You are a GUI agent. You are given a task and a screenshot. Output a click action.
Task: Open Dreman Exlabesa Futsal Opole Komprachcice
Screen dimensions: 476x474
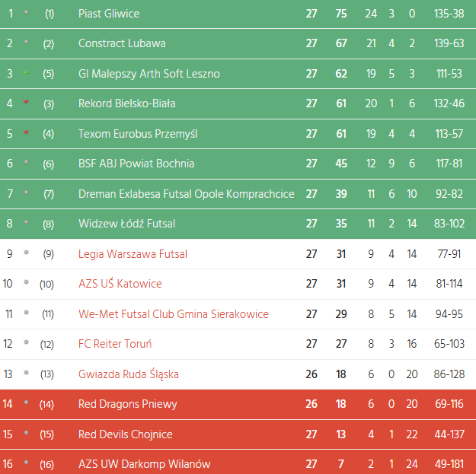(186, 194)
